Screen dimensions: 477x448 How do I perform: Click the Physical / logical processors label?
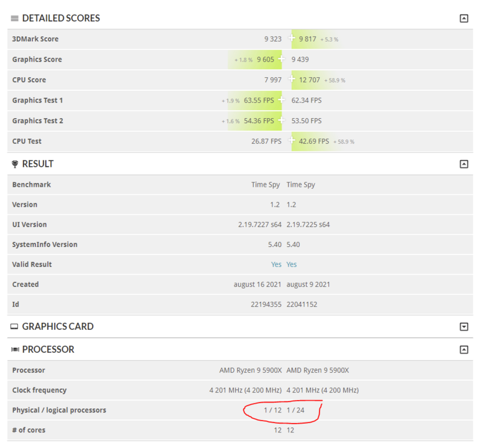coord(59,410)
